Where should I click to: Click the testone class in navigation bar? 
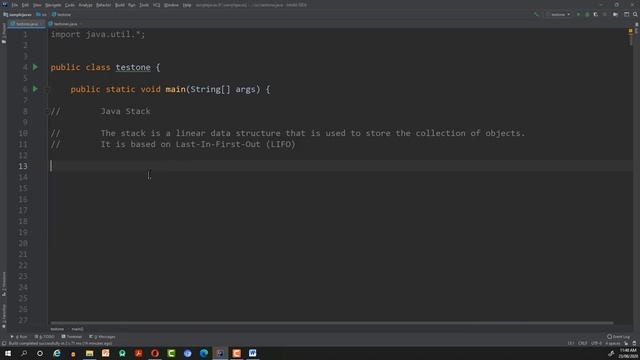(x=62, y=14)
